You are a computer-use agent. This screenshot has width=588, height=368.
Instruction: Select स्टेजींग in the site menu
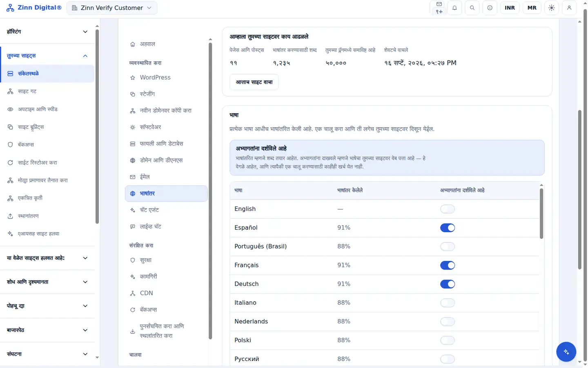(x=166, y=94)
